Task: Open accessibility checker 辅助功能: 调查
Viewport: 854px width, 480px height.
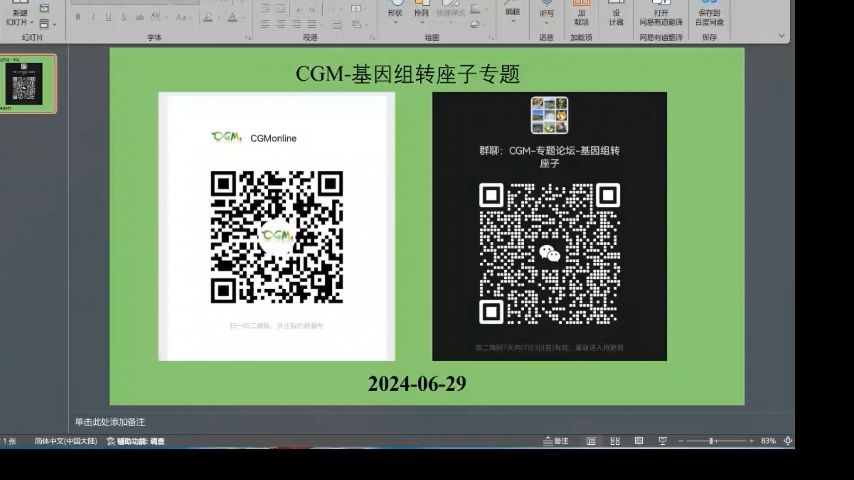Action: 136,441
